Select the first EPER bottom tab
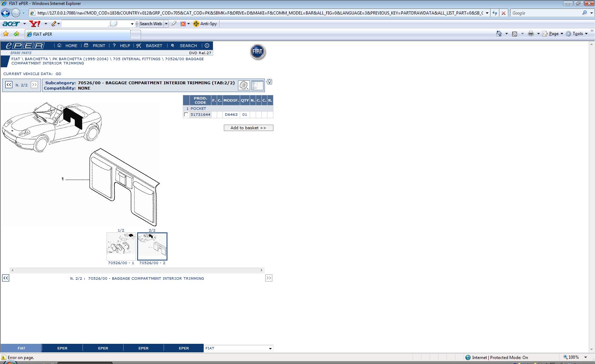This screenshot has height=364, width=595. [x=62, y=348]
